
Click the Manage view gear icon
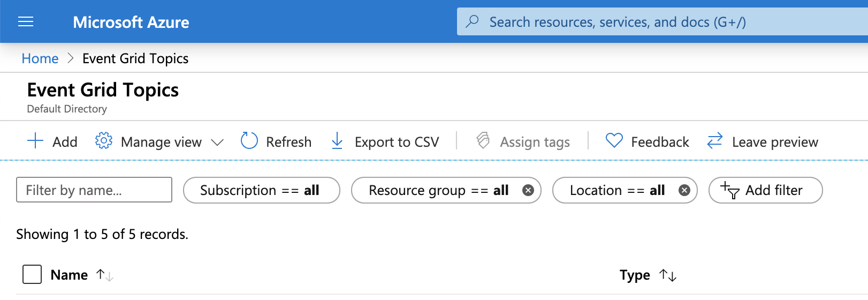coord(104,141)
